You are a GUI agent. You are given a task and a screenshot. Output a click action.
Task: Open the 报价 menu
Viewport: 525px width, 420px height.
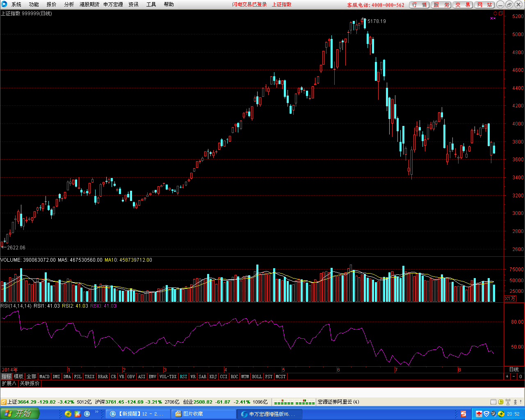point(52,5)
